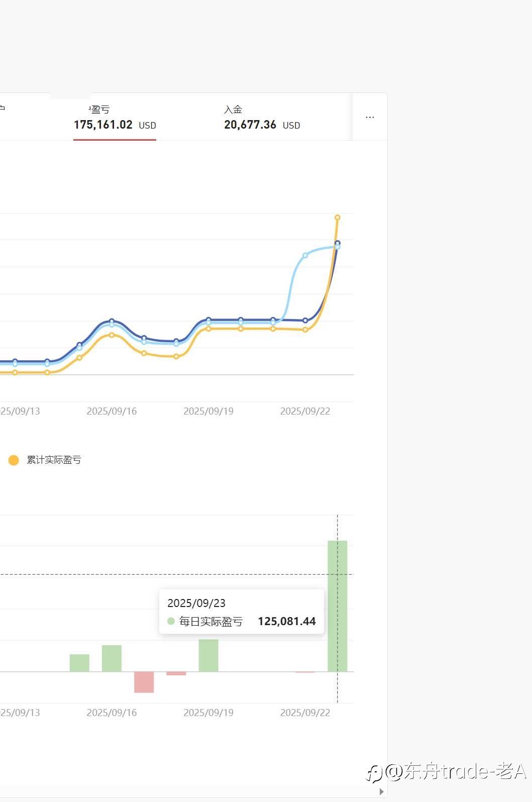Select the green bar above 2025/09/16
The image size is (532, 802).
click(112, 658)
